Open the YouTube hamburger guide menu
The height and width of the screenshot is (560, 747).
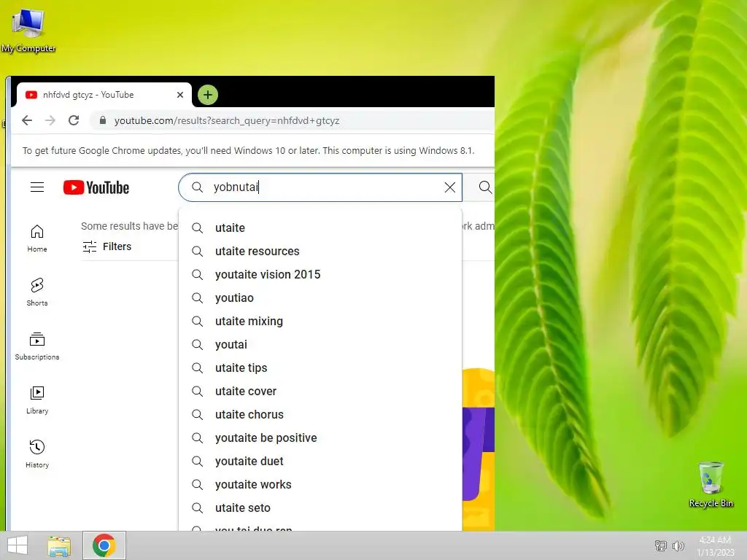point(37,187)
